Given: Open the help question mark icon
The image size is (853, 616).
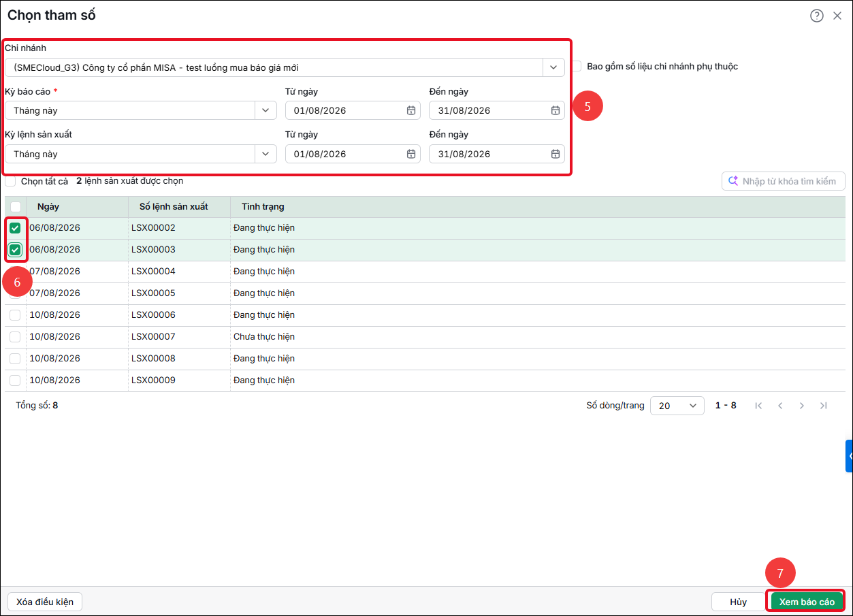Looking at the screenshot, I should click(817, 16).
